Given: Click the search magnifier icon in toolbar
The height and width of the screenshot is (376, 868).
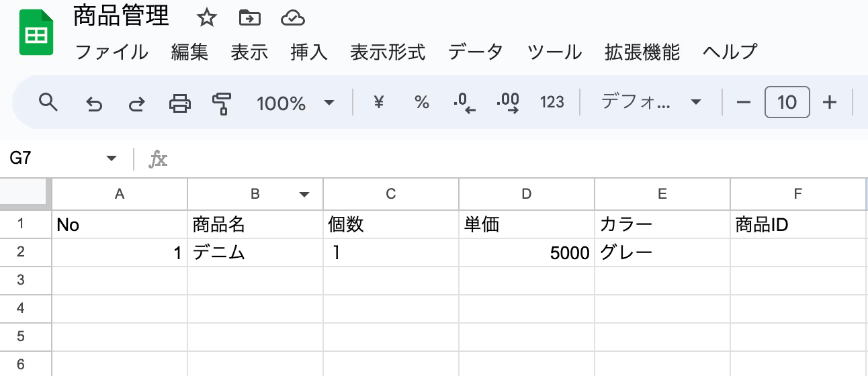Looking at the screenshot, I should pos(48,103).
